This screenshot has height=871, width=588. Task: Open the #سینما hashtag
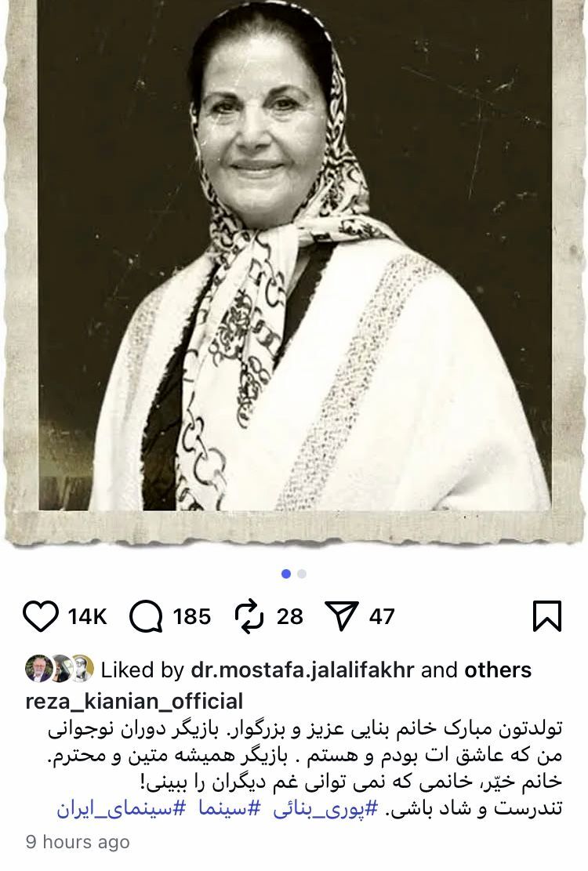tap(229, 808)
